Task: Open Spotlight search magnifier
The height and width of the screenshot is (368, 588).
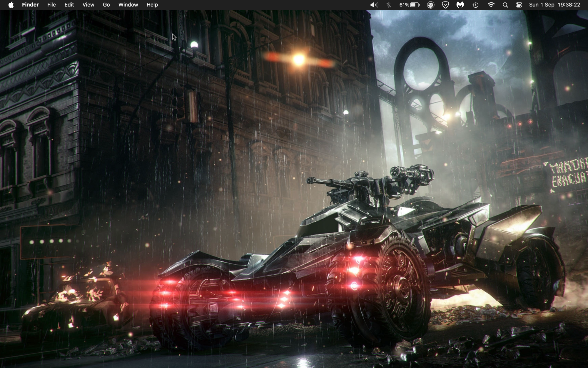Action: click(505, 5)
